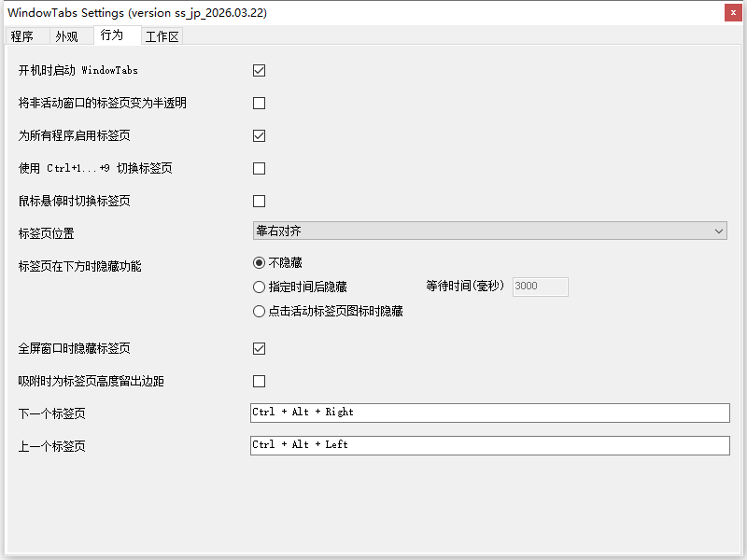Uncheck 全屏窗口时隐藏标签页
Image resolution: width=747 pixels, height=560 pixels.
[259, 348]
